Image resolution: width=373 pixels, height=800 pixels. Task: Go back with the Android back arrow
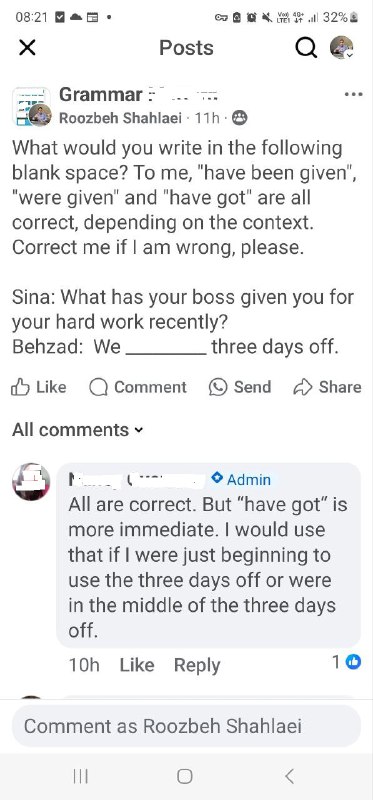coord(290,777)
